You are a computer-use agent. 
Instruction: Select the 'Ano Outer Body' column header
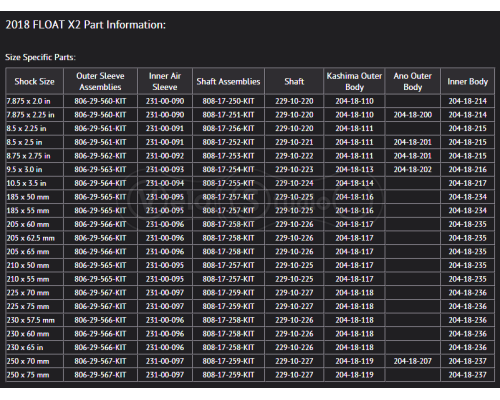(413, 81)
